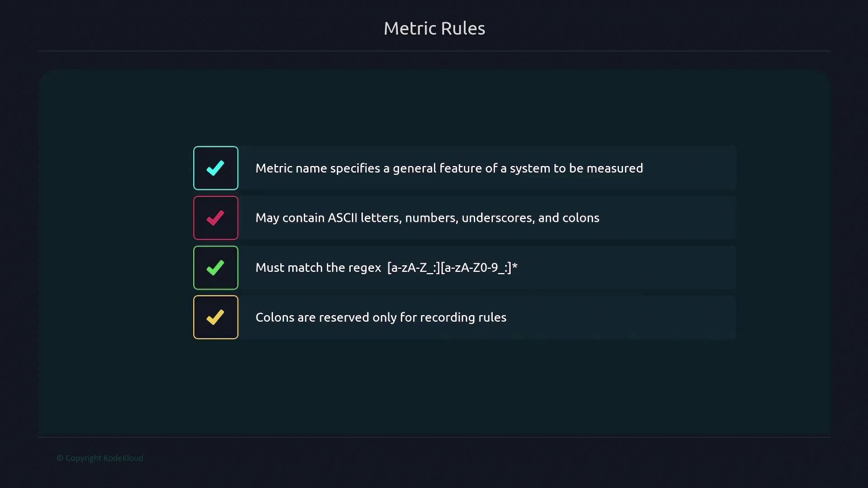Click the Copyright KodeKloud footer text

100,458
